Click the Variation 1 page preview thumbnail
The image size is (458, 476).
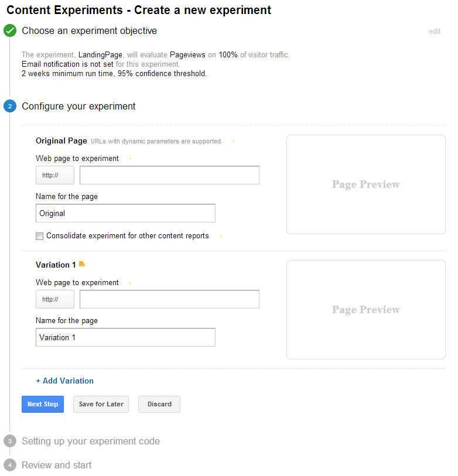point(365,310)
